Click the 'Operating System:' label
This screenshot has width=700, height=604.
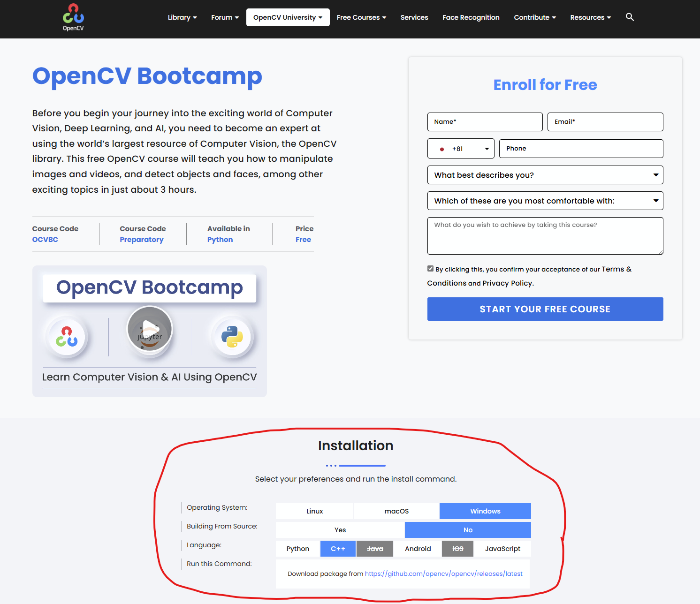click(x=217, y=507)
